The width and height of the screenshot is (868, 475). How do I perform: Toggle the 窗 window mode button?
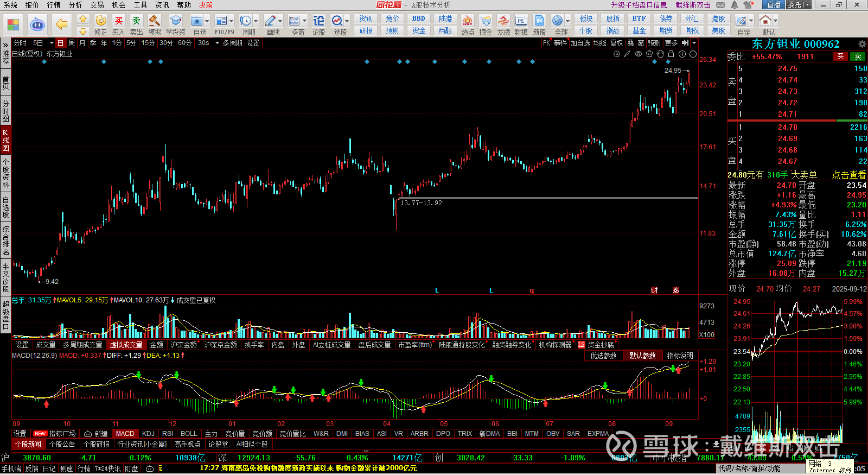(641, 43)
